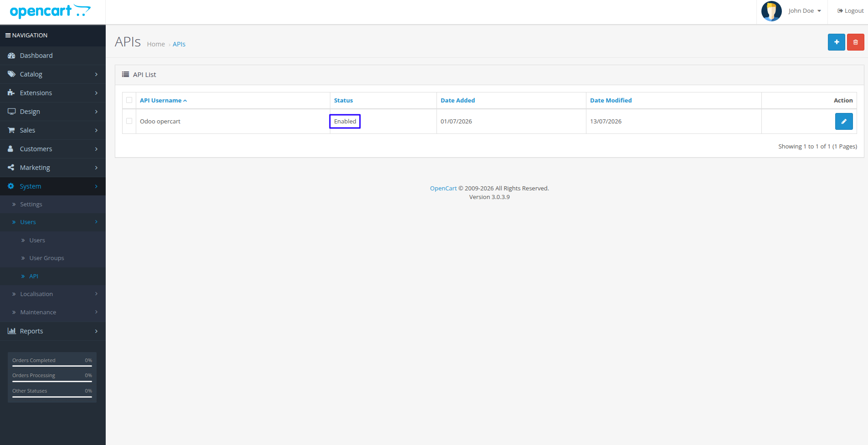Image resolution: width=868 pixels, height=445 pixels.
Task: Toggle the navigation hamburger icon
Action: point(8,35)
